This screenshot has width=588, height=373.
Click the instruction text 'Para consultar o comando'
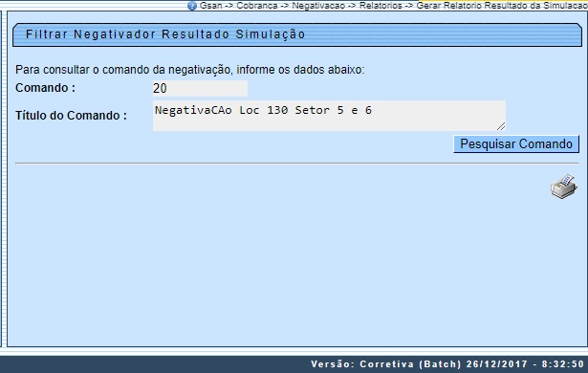click(83, 70)
